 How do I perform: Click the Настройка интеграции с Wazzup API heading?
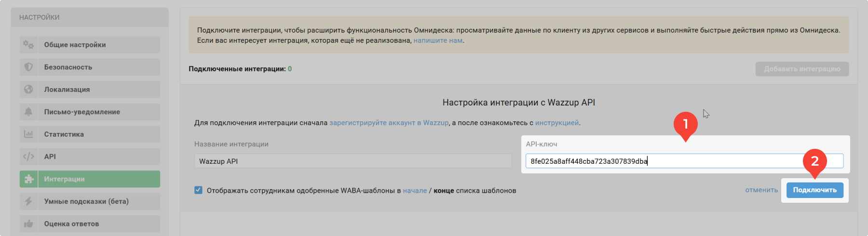click(519, 103)
